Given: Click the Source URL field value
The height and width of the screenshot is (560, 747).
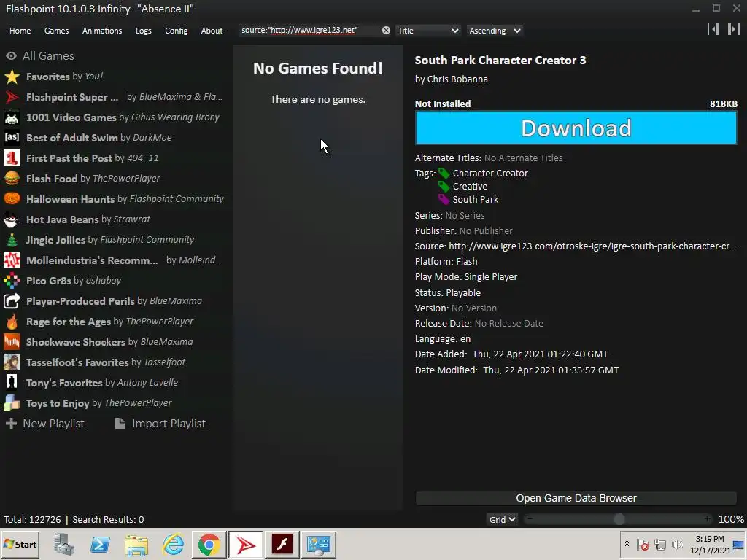Looking at the screenshot, I should pyautogui.click(x=592, y=246).
